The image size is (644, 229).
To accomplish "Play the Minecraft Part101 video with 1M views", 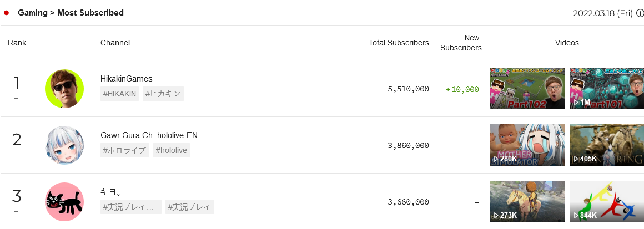I will point(607,89).
